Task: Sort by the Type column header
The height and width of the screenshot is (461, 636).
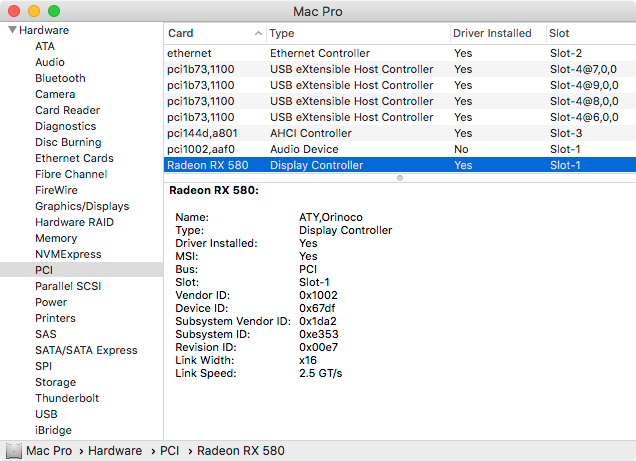Action: click(358, 33)
